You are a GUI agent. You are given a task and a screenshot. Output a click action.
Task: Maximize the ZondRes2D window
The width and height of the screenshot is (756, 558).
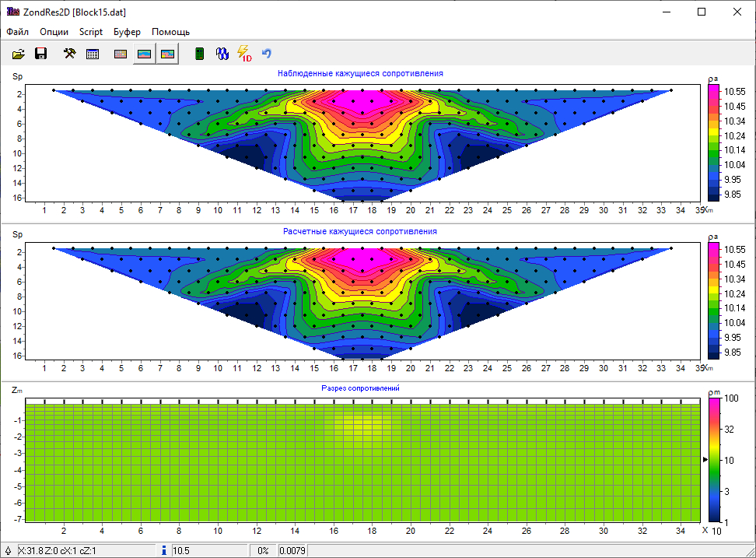pos(702,12)
